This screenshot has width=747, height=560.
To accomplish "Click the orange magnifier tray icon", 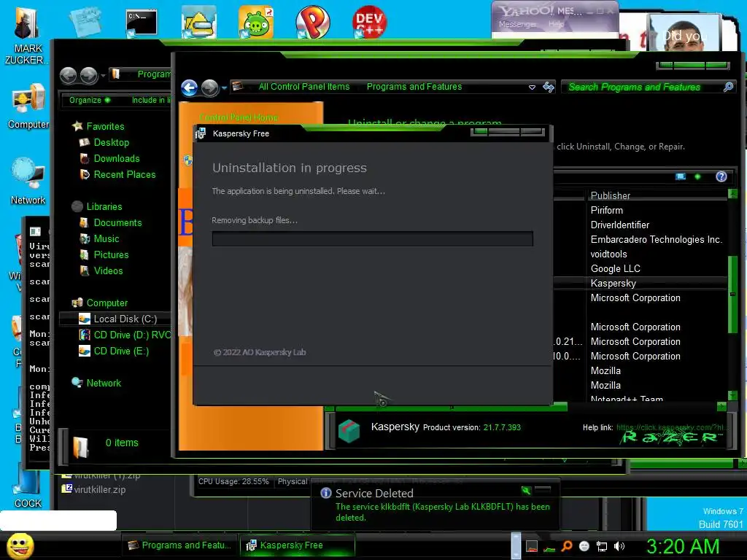I will [x=566, y=546].
